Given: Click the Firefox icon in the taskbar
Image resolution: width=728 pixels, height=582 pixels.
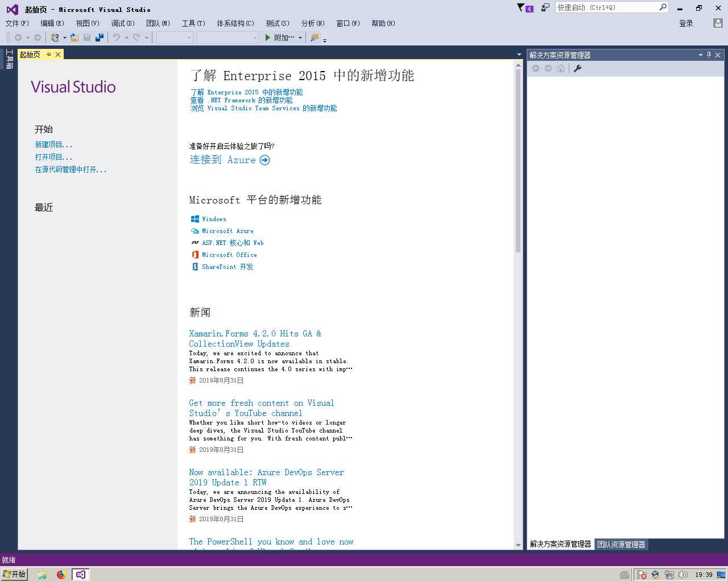Looking at the screenshot, I should 61,575.
